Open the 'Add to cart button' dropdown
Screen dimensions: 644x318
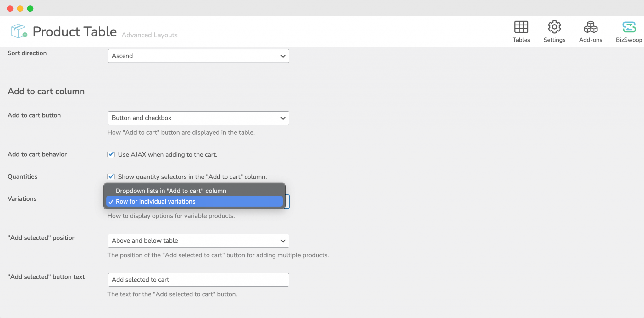[198, 118]
